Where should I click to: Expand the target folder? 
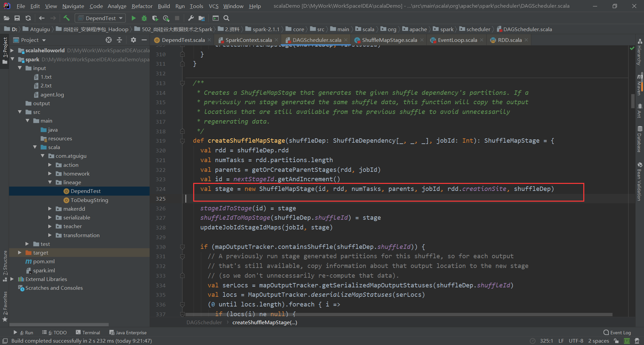(20, 253)
